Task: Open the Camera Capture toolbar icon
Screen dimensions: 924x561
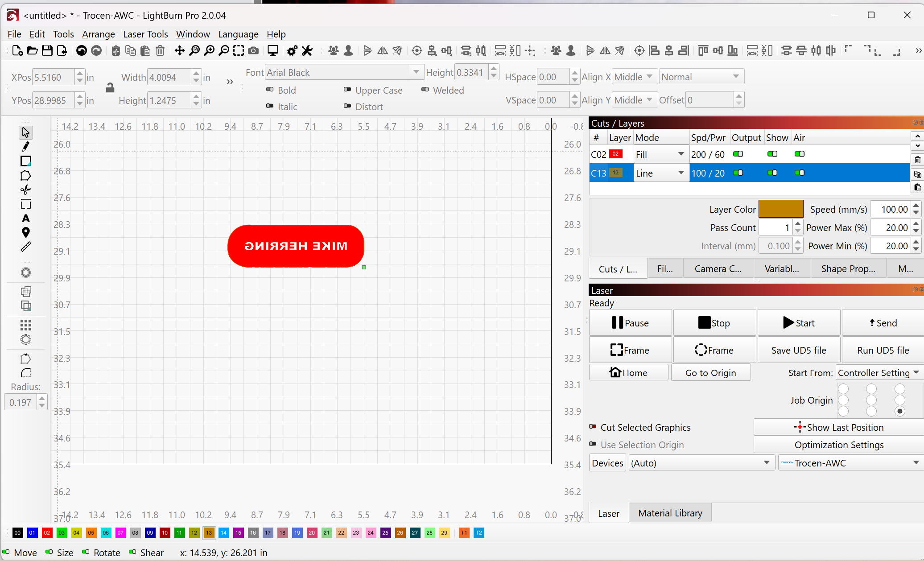Action: (x=253, y=51)
